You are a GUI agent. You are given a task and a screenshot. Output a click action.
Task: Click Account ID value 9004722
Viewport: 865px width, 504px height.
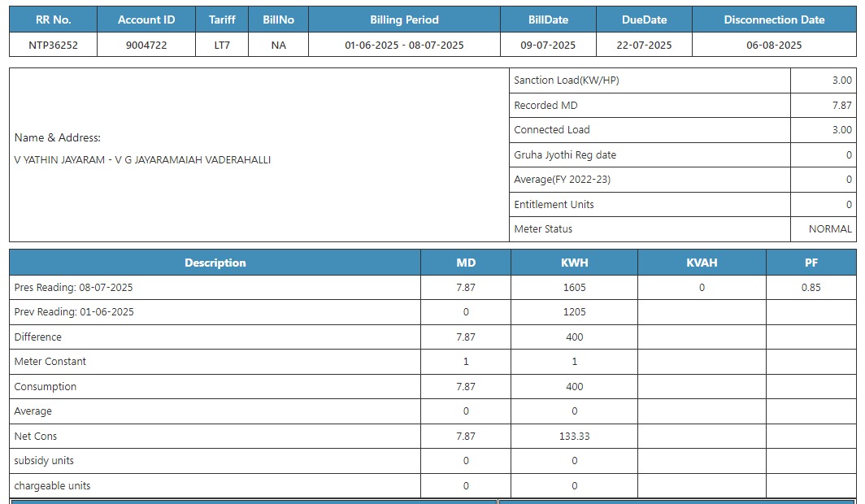click(x=146, y=46)
